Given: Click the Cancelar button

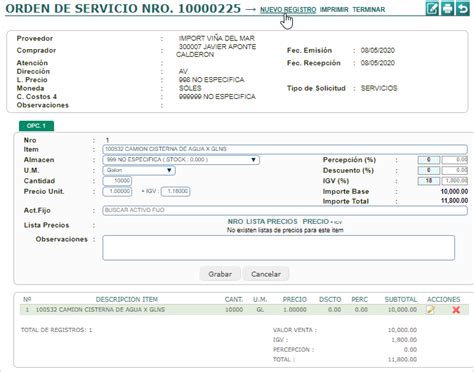Looking at the screenshot, I should point(266,274).
